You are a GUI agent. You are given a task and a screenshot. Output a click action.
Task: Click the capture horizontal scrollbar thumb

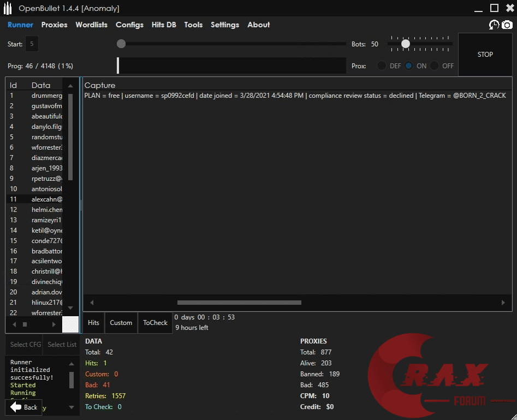[x=239, y=303]
